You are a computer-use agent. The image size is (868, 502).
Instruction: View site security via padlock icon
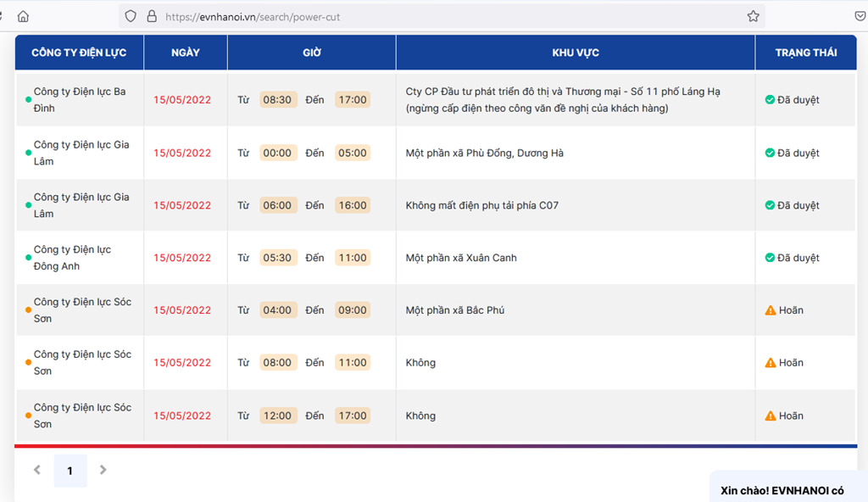point(152,17)
